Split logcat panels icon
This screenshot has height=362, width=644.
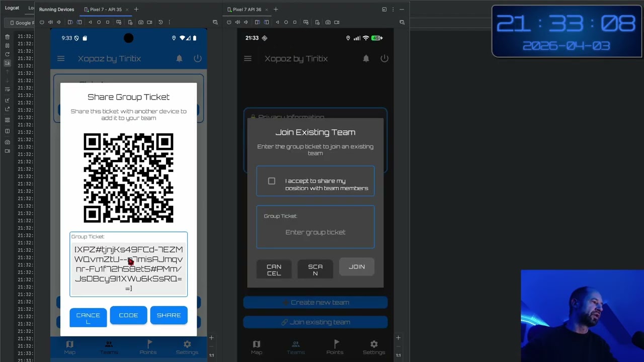[7, 131]
